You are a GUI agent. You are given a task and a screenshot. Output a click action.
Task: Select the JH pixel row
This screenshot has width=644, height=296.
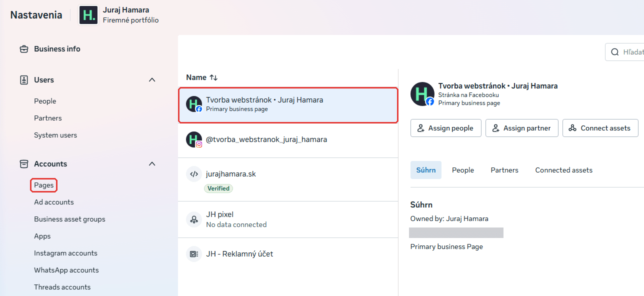pyautogui.click(x=288, y=219)
